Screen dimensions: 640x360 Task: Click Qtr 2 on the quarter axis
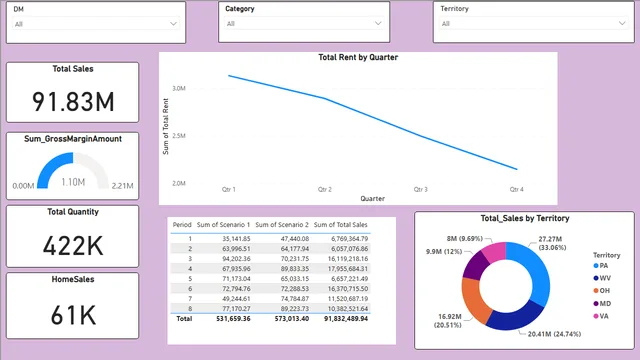click(x=325, y=189)
